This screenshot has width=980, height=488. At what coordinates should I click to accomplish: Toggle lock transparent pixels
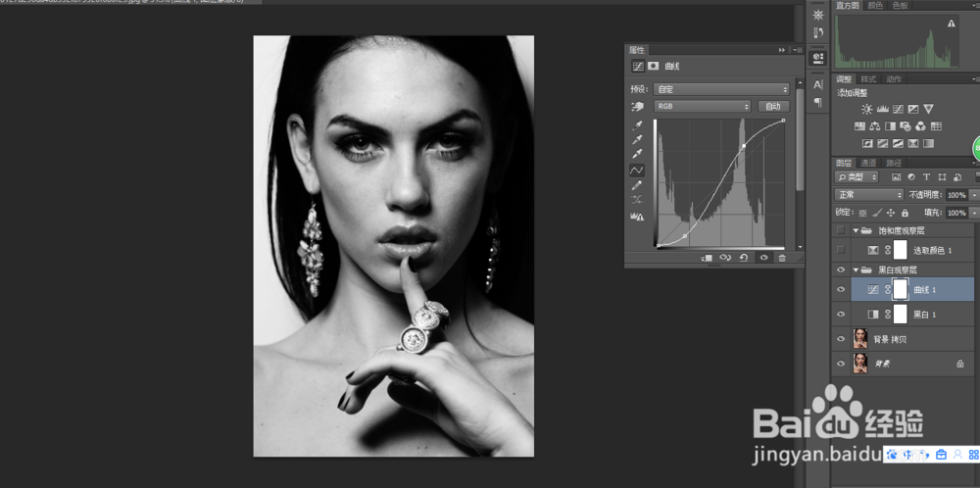[x=863, y=213]
